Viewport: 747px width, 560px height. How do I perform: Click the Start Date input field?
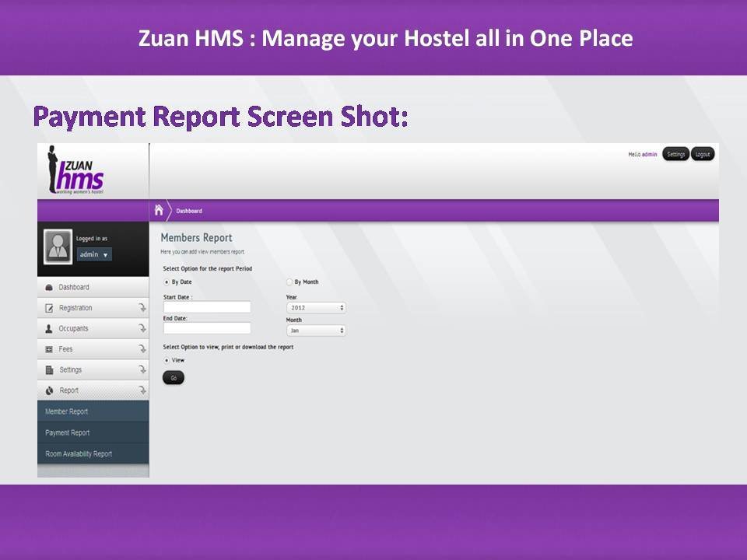[x=207, y=306]
